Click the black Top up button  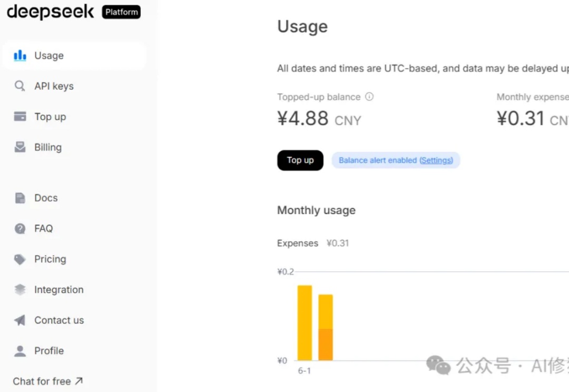pos(300,160)
